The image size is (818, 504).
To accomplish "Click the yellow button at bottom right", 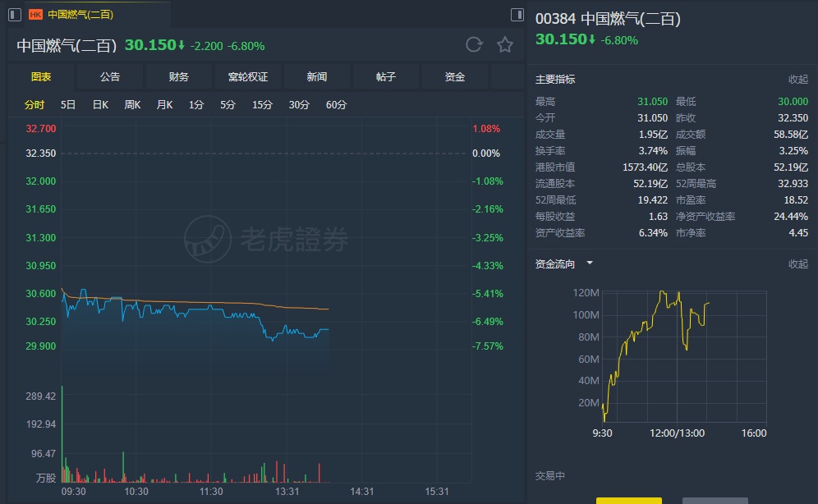I will 629,501.
